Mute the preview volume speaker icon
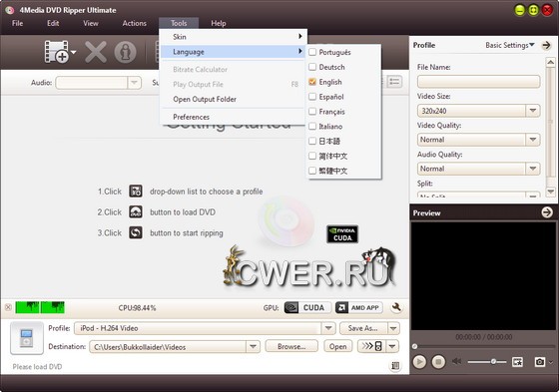The width and height of the screenshot is (559, 392). (x=456, y=362)
